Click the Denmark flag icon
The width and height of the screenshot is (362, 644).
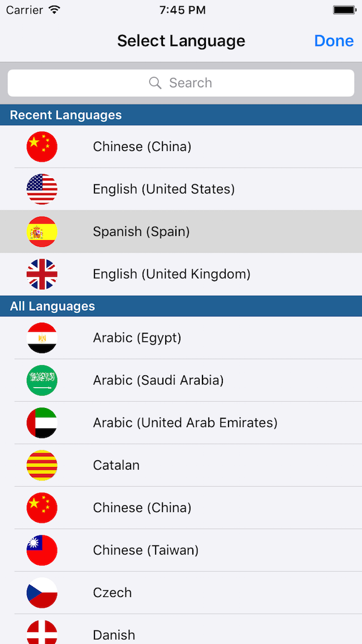point(41,633)
